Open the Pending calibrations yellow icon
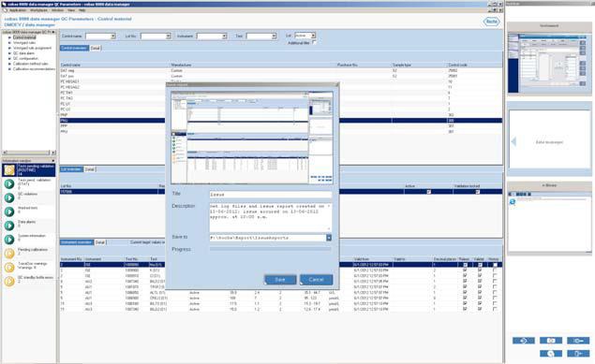Image resolution: width=595 pixels, height=364 pixels. pos(9,254)
